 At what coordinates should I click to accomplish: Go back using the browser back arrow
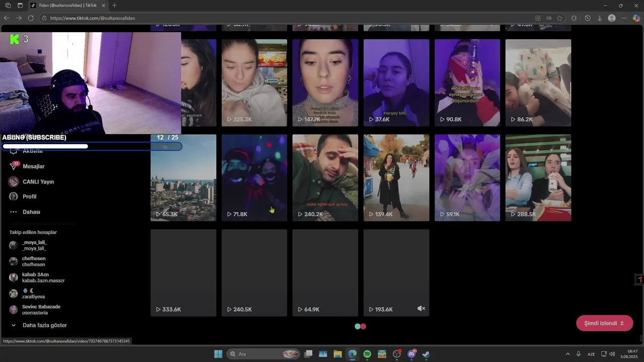7,18
